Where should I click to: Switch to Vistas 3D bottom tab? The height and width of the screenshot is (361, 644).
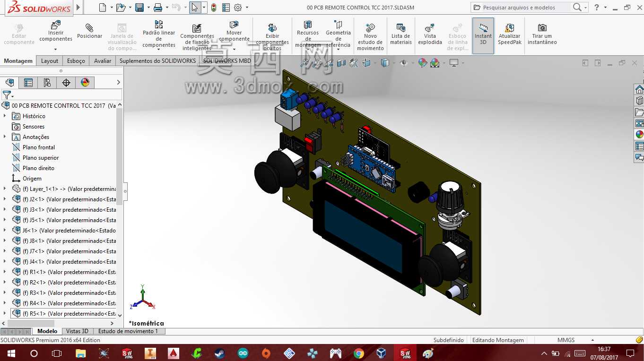tap(77, 331)
